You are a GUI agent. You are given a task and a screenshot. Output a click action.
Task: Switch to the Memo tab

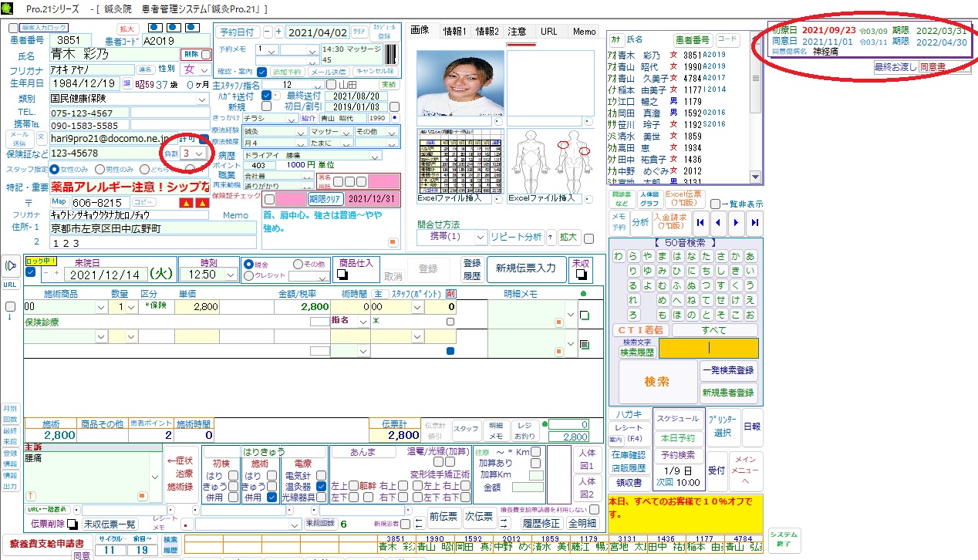pyautogui.click(x=584, y=31)
